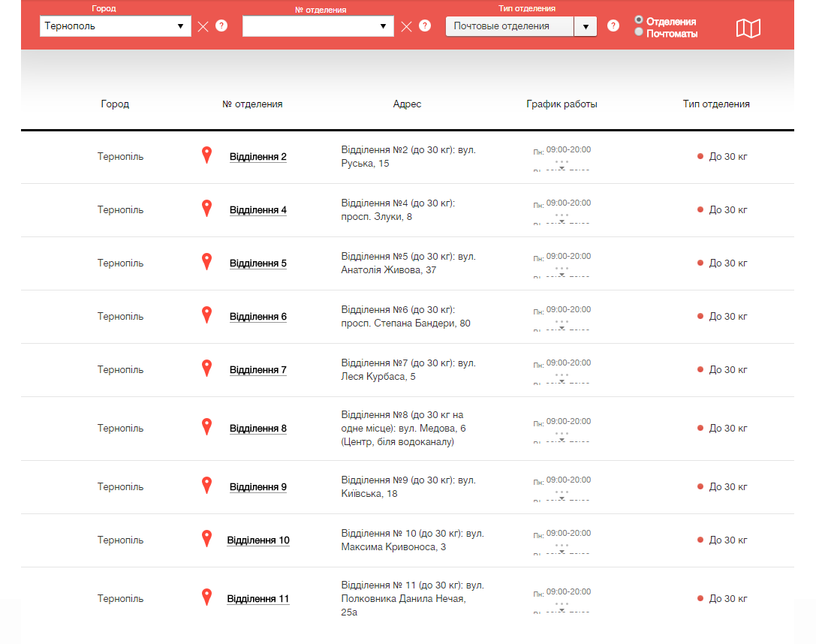
Task: Click the map pin for Відділення 10
Action: click(x=207, y=539)
